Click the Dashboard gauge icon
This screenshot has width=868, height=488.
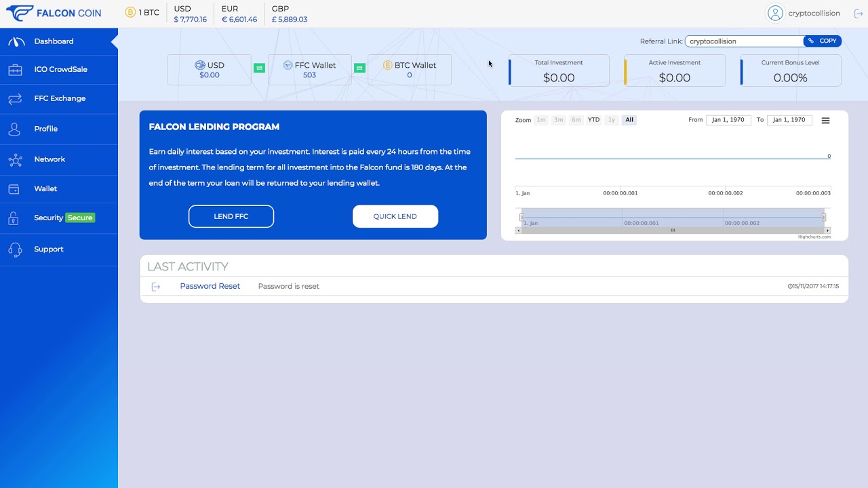click(16, 41)
